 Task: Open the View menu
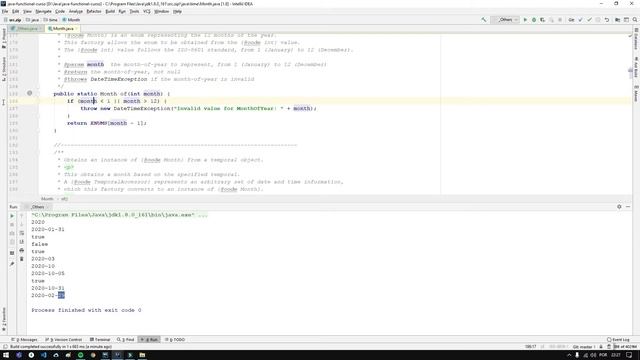[x=27, y=11]
